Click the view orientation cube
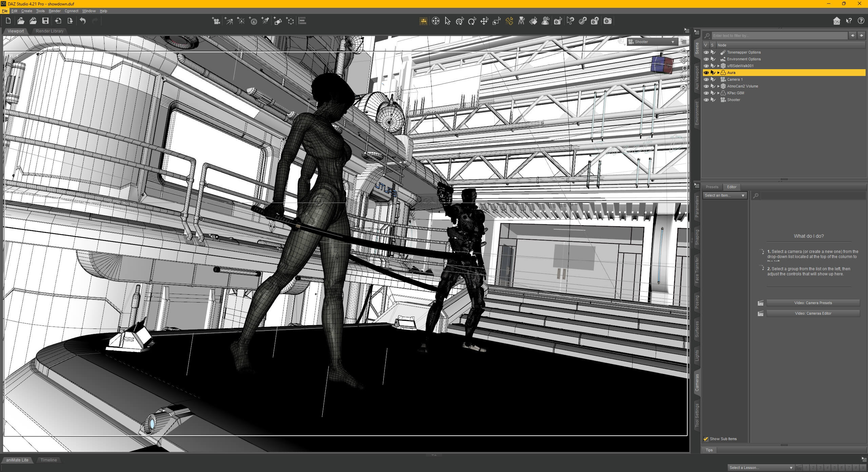868x472 pixels. 662,64
